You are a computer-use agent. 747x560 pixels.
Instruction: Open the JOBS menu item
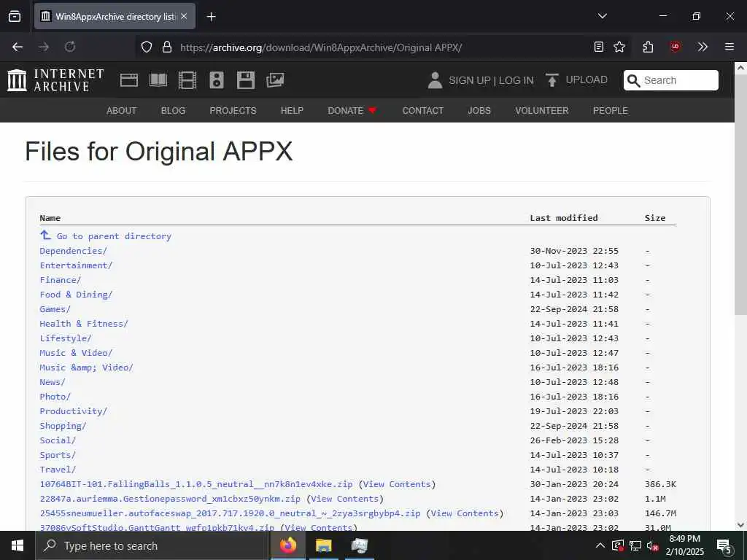click(479, 111)
